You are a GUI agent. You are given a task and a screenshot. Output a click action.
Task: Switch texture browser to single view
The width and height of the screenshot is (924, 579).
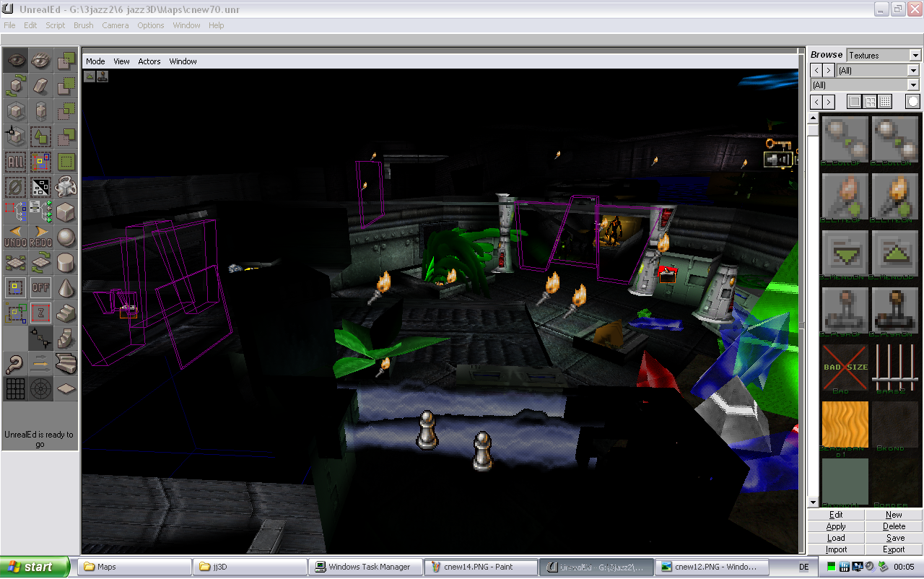click(x=855, y=102)
